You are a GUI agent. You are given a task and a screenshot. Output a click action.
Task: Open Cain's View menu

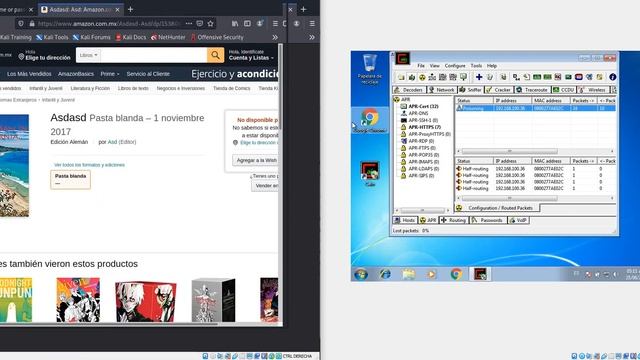pos(435,66)
